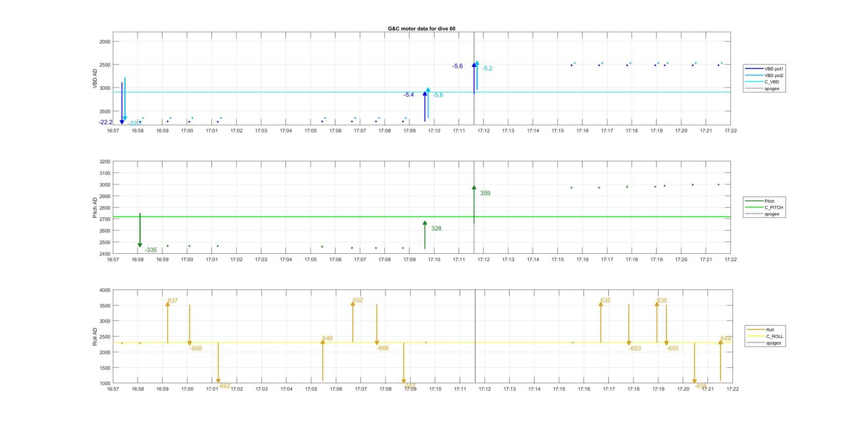Viewport: 868px width, 430px height.
Task: Click the cyan '-5.6' label near 17:10
Action: coord(438,95)
